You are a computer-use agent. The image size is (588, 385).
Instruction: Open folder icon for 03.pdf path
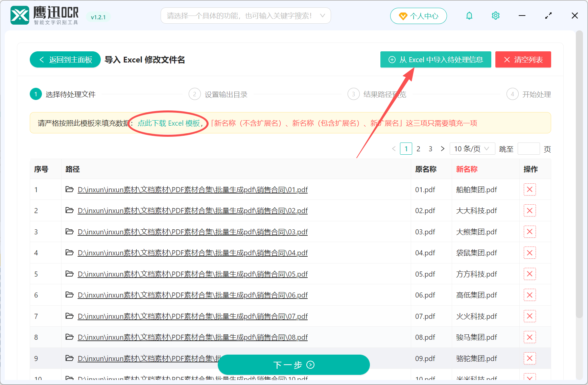tap(70, 232)
